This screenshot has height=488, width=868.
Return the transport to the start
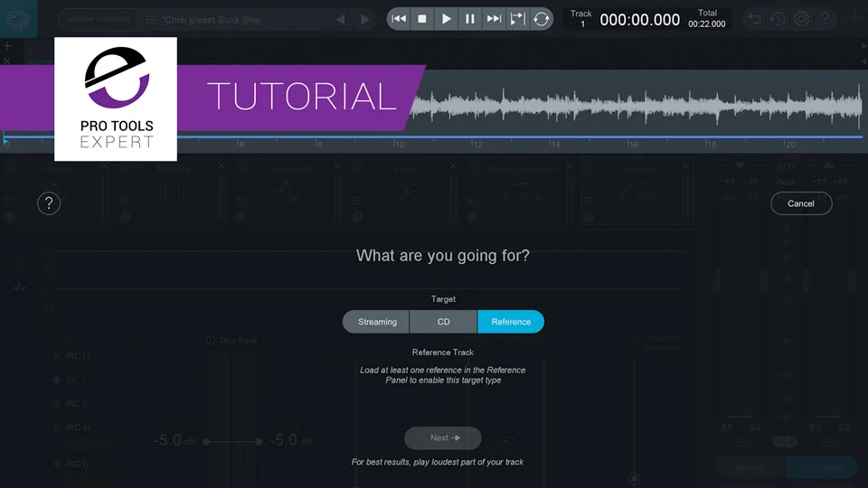pyautogui.click(x=399, y=19)
